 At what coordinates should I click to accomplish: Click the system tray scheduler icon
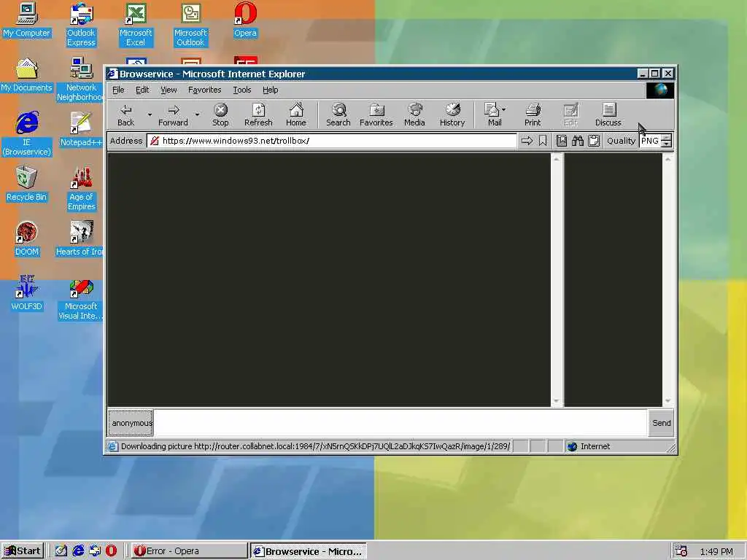[681, 551]
